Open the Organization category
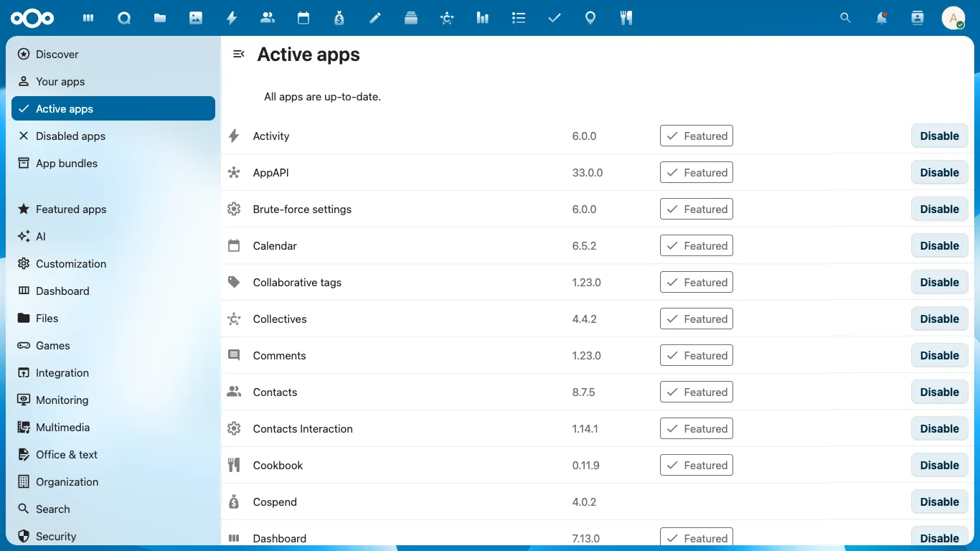Screen dimensions: 980x551 tap(113, 481)
